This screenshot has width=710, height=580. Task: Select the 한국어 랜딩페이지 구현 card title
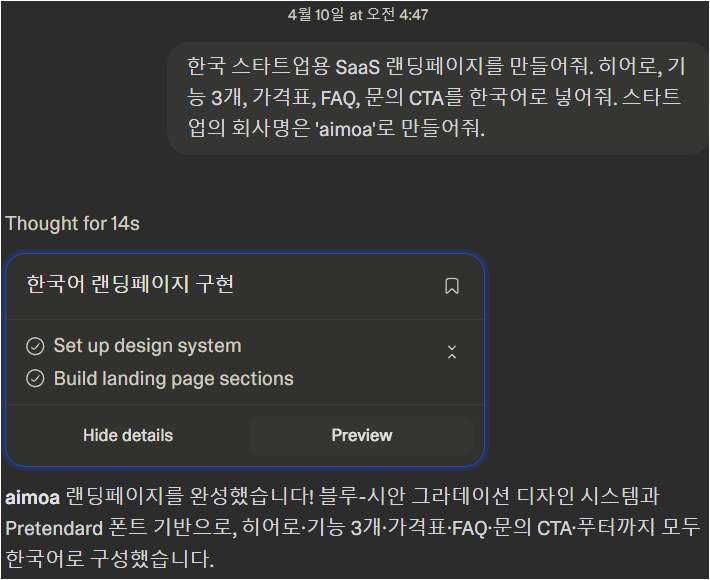(130, 285)
